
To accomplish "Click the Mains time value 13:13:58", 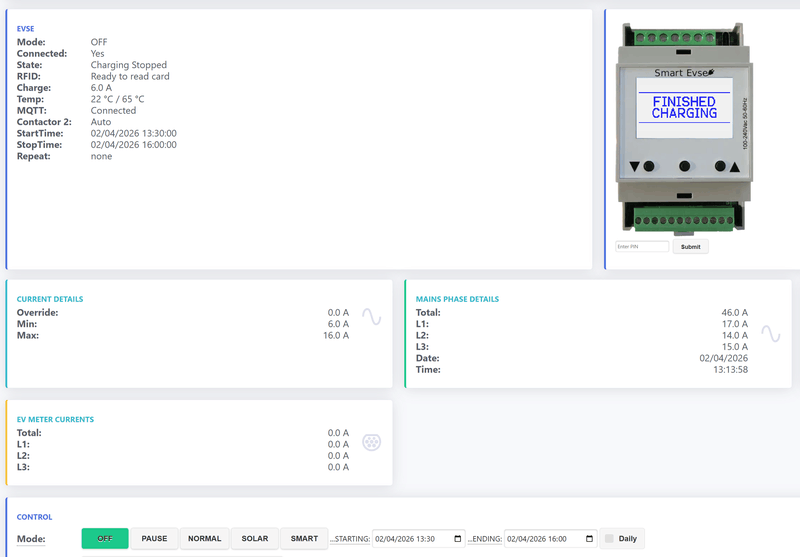I will [x=731, y=370].
